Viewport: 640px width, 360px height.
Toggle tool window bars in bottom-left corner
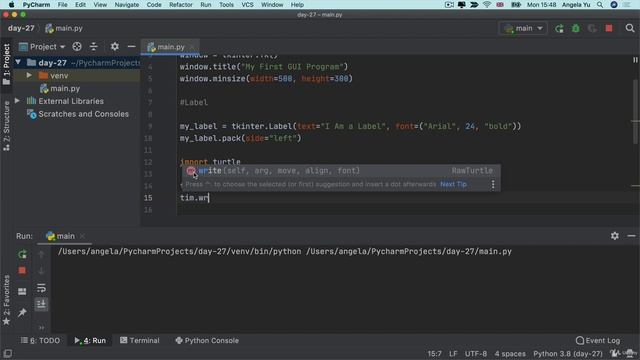(x=7, y=353)
